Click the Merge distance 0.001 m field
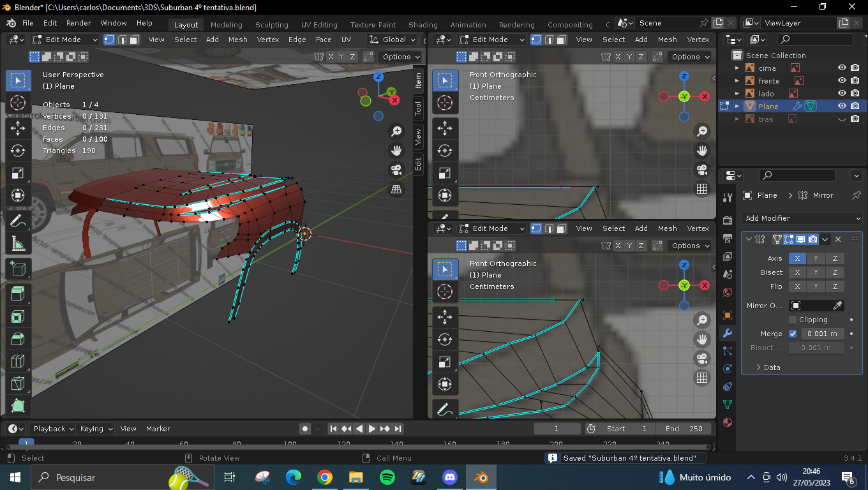 pyautogui.click(x=822, y=334)
